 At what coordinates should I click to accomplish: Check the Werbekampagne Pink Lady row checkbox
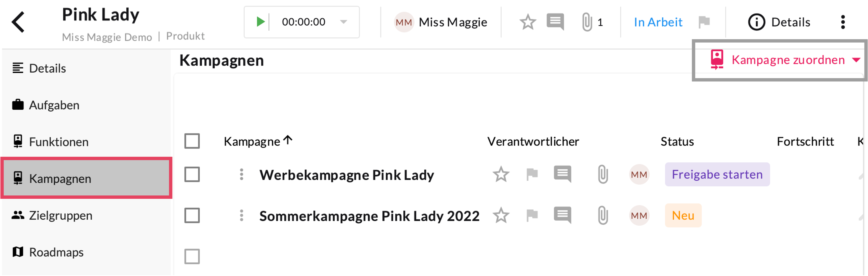[192, 174]
